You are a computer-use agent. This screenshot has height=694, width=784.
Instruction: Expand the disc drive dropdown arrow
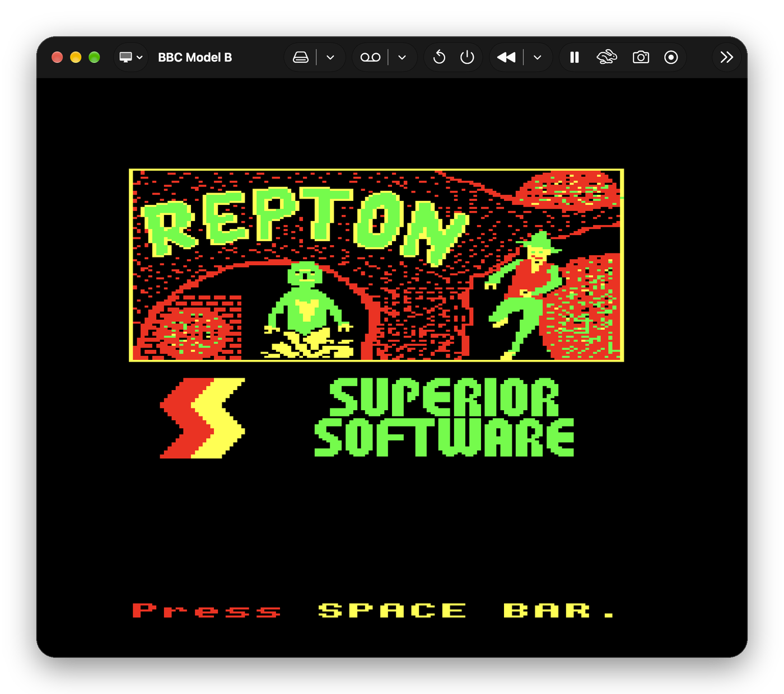tap(330, 57)
